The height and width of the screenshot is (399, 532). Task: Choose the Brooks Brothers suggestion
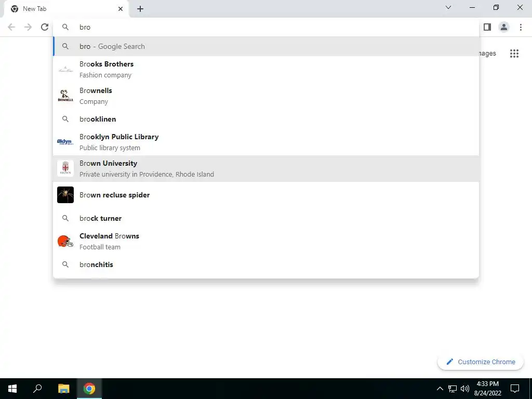coord(266,69)
